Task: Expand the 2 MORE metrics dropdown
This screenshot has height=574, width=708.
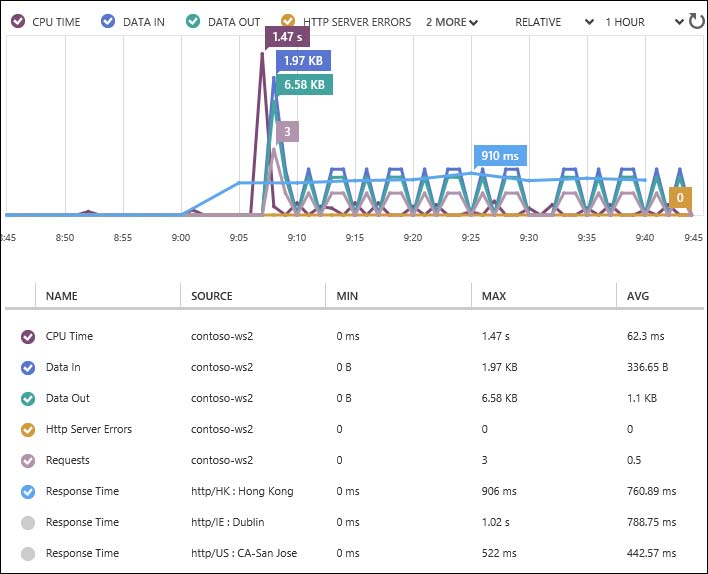Action: pos(452,22)
